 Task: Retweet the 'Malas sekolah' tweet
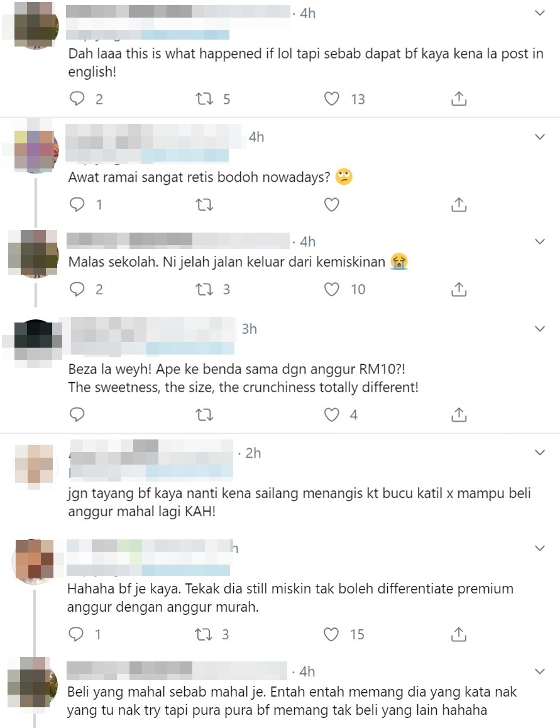[x=204, y=289]
